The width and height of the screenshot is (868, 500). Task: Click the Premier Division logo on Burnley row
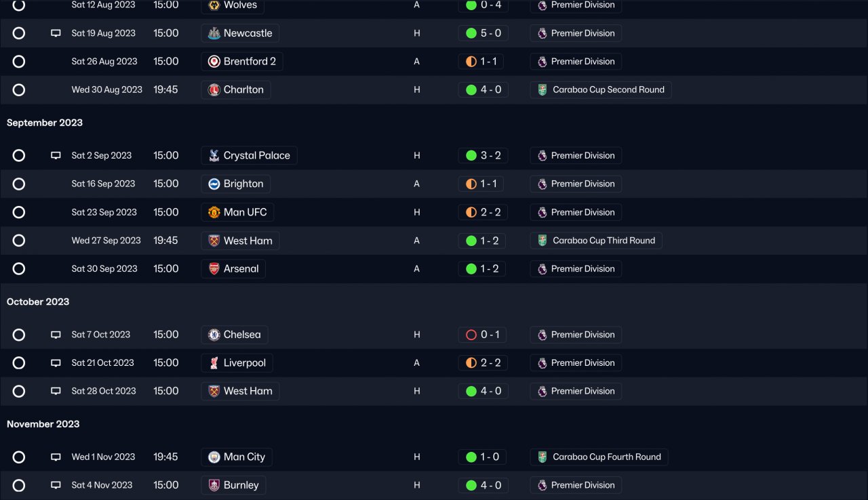point(542,485)
